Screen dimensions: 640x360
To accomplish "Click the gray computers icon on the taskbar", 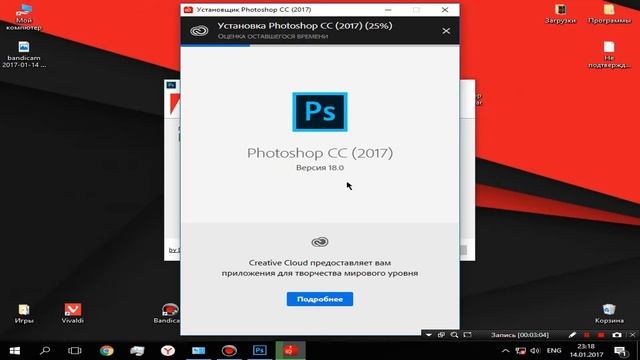I will [x=137, y=351].
